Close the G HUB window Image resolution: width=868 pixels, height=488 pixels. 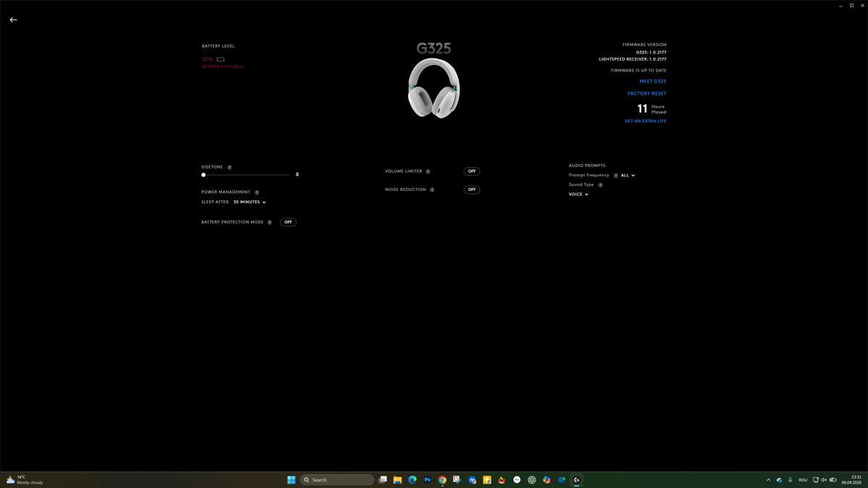861,5
